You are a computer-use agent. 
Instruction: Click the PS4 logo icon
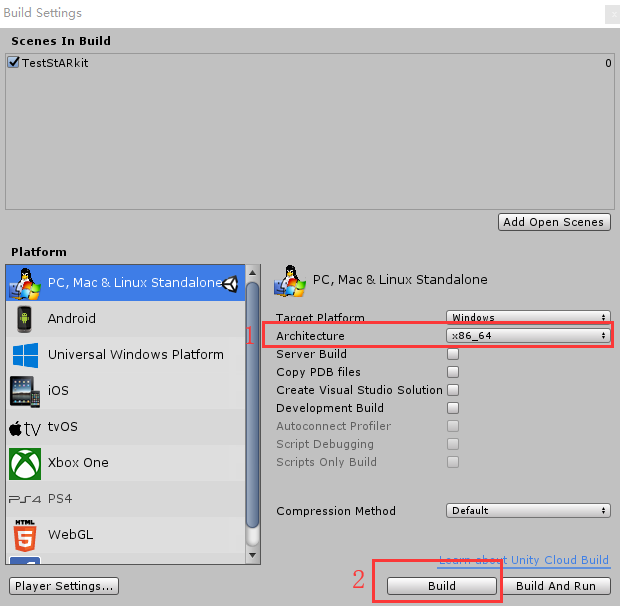(25, 499)
